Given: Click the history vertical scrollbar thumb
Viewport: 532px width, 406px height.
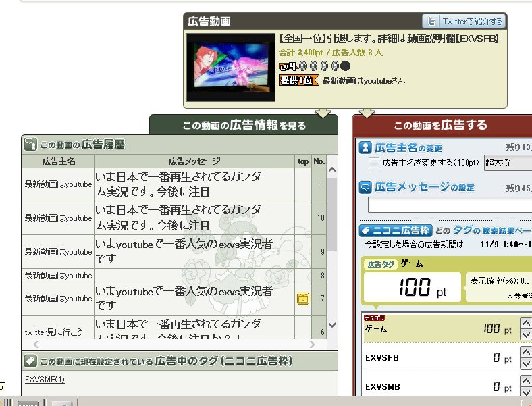Looking at the screenshot, I should click(x=332, y=214).
